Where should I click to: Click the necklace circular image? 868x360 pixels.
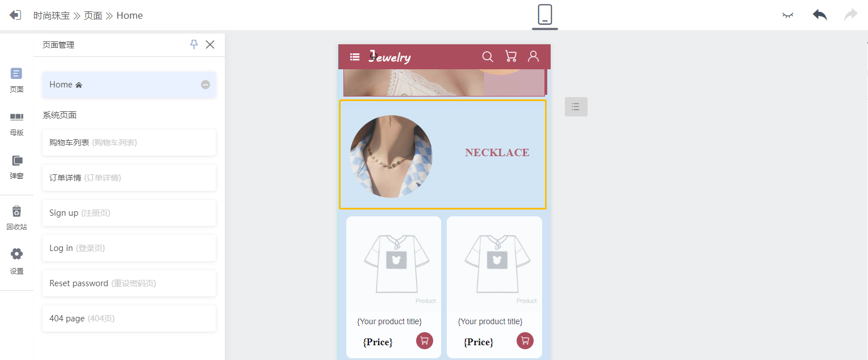pyautogui.click(x=391, y=157)
